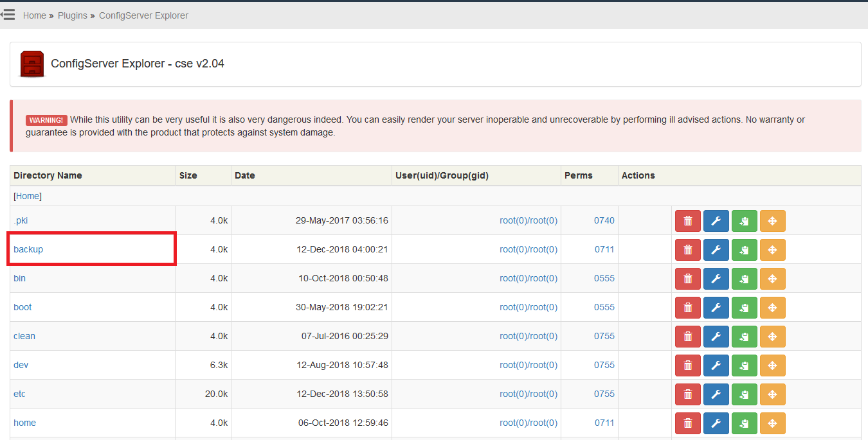The width and height of the screenshot is (868, 440).
Task: Copy the dev directory with green icon
Action: [x=745, y=365]
